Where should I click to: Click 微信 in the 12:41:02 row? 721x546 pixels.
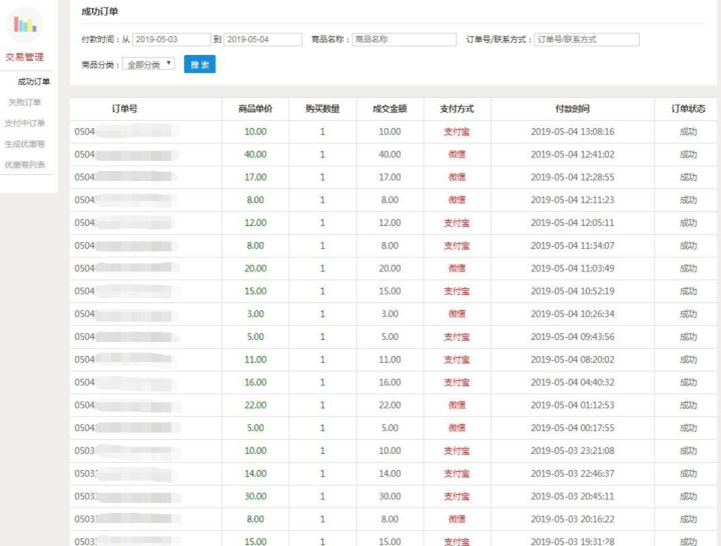[457, 155]
